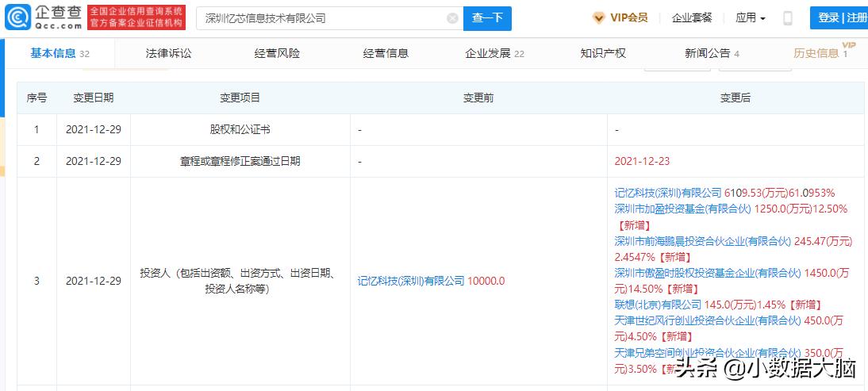868x391 pixels.
Task: Click date 2021-12-29 in row 2
Action: pyautogui.click(x=94, y=162)
